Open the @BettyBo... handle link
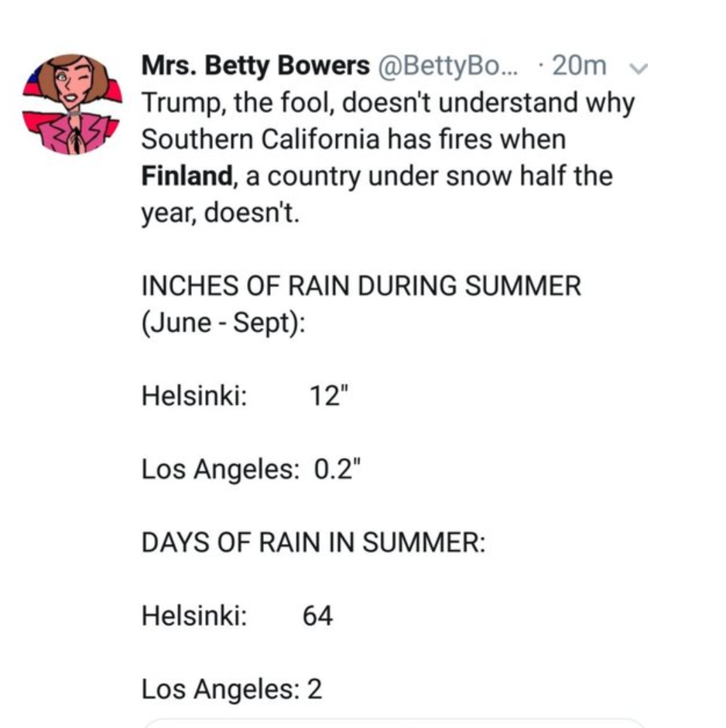Image resolution: width=726 pixels, height=728 pixels. point(448,66)
